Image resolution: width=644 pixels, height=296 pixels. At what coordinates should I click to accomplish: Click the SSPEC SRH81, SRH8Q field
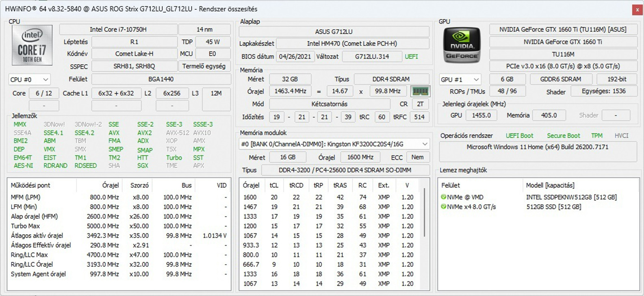click(x=134, y=66)
